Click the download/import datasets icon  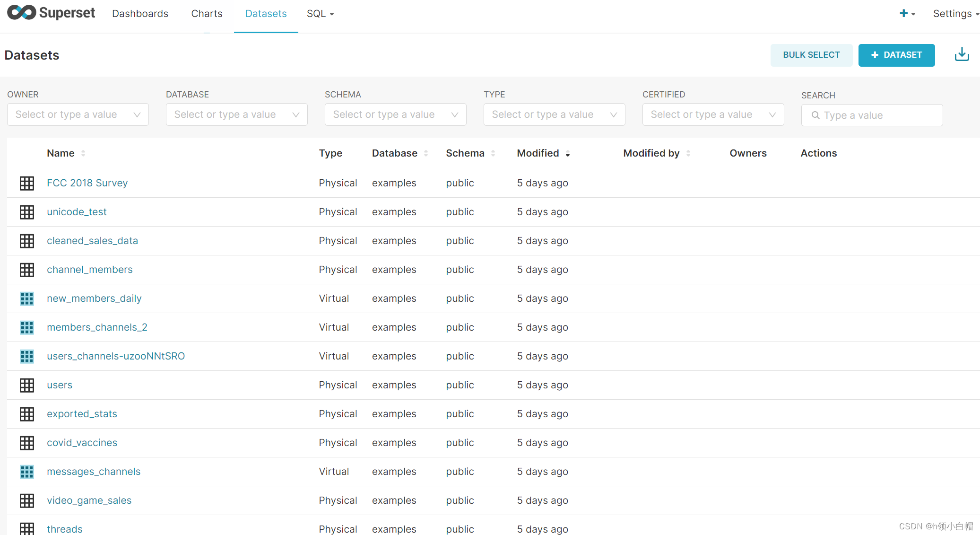962,55
